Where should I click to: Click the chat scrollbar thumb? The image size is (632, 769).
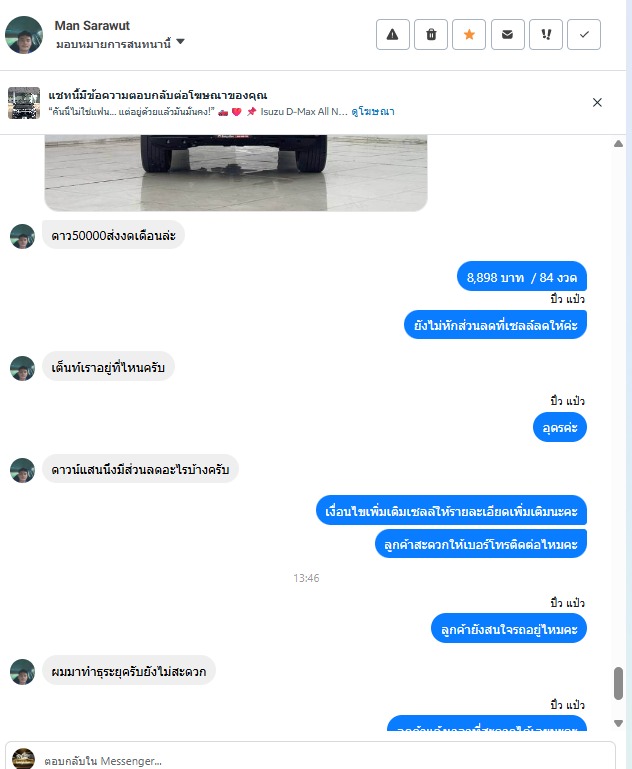[x=618, y=683]
